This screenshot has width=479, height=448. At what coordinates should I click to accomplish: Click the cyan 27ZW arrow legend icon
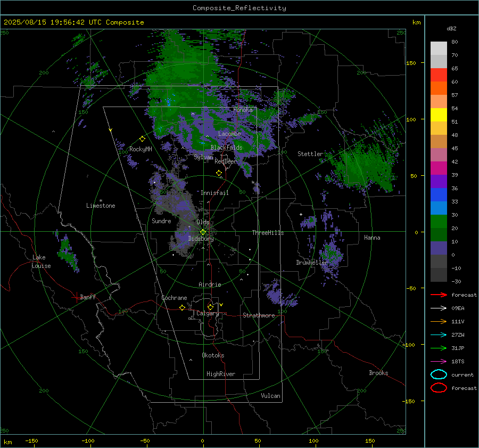(x=439, y=335)
